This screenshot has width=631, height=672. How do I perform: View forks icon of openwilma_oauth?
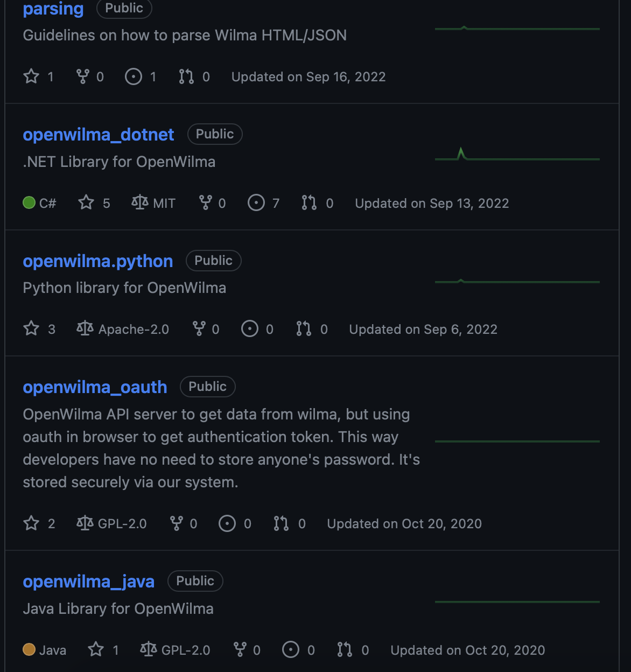tap(176, 523)
